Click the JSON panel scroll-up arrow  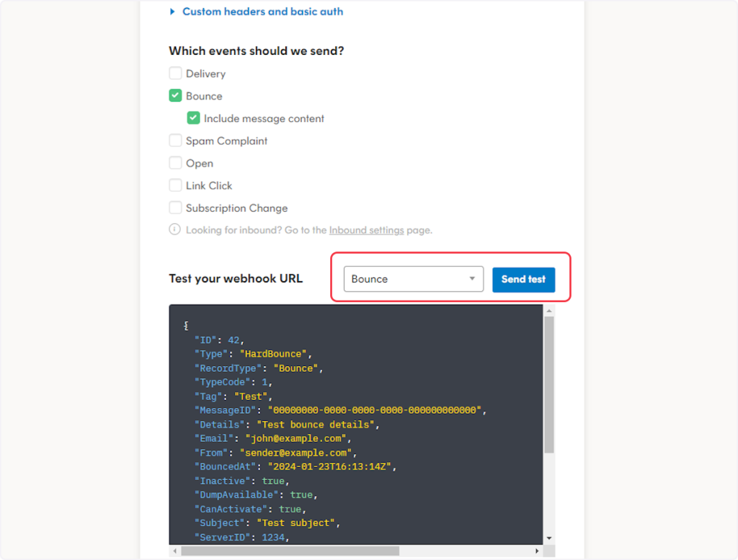[x=549, y=310]
